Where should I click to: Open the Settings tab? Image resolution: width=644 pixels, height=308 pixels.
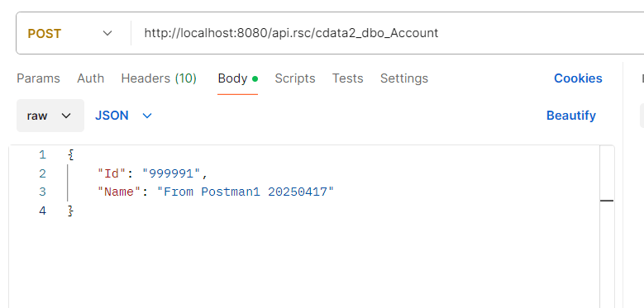point(404,78)
